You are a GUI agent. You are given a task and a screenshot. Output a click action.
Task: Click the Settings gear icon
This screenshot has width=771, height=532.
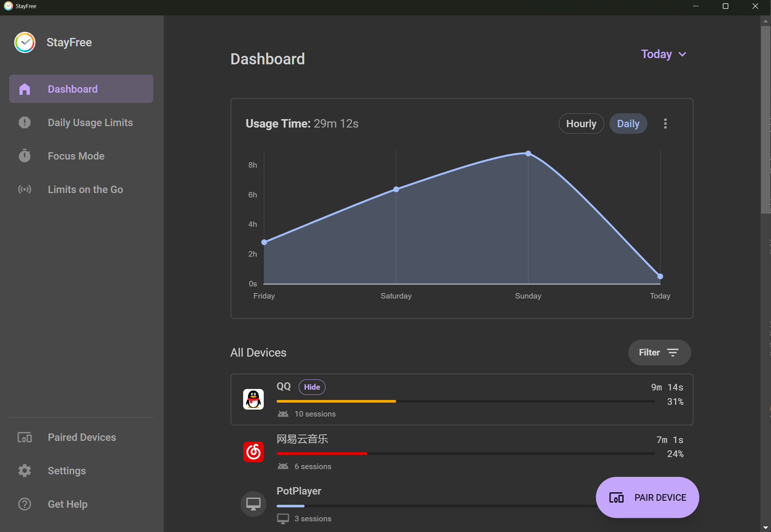point(25,471)
